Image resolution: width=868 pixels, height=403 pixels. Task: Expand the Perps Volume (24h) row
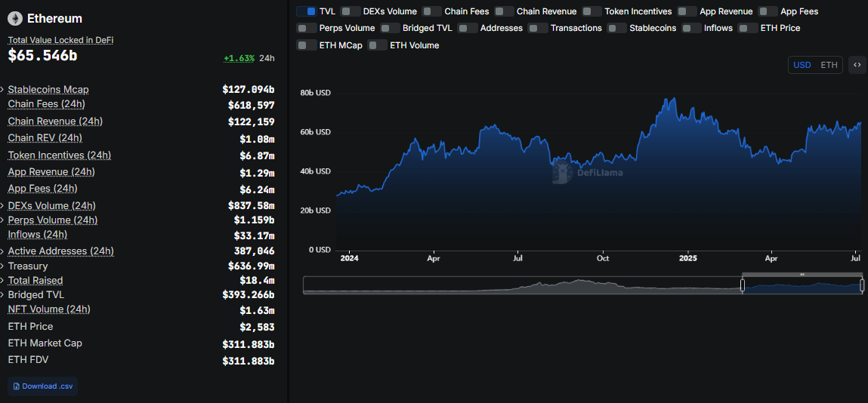click(x=3, y=220)
